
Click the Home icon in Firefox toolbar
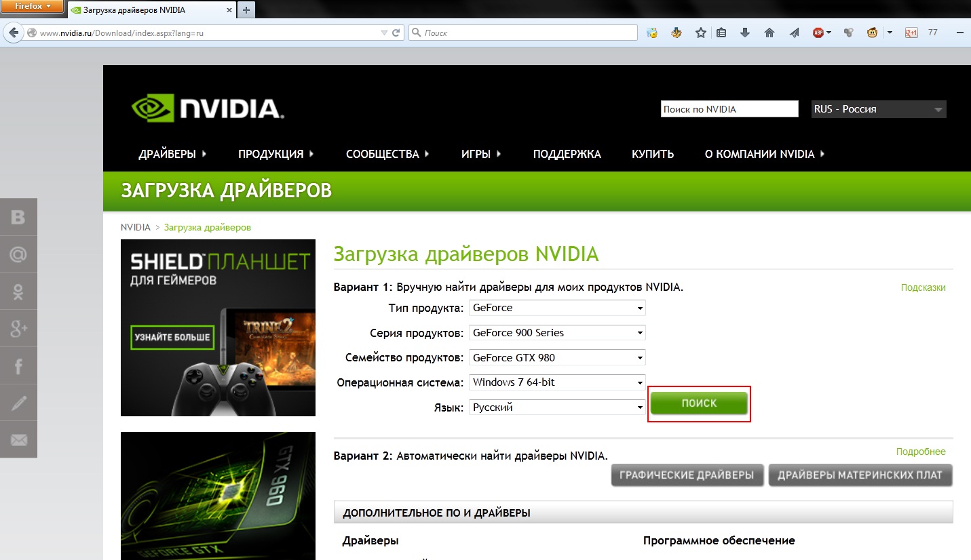(x=769, y=33)
